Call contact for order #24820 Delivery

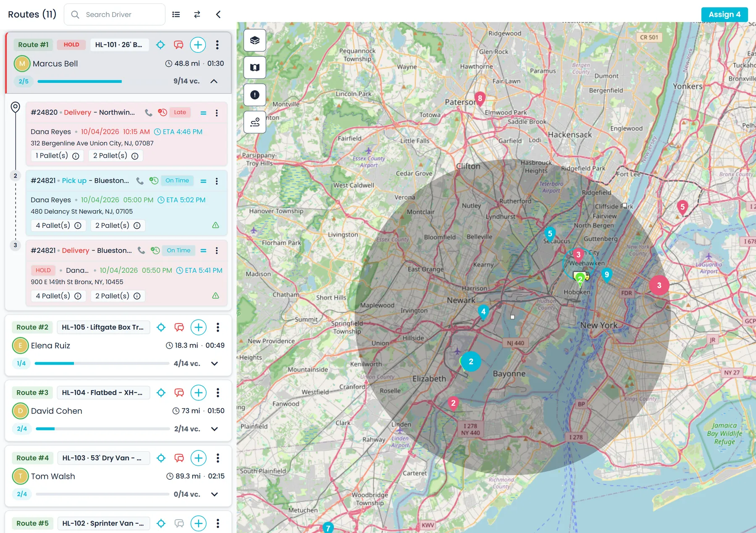click(148, 112)
